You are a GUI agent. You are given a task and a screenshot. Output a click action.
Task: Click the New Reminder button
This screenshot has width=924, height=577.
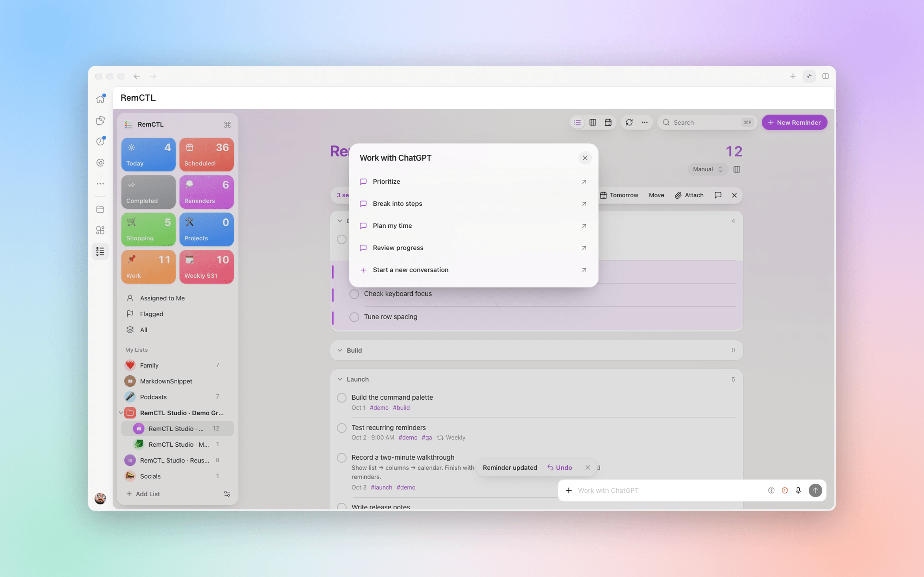[x=794, y=122]
